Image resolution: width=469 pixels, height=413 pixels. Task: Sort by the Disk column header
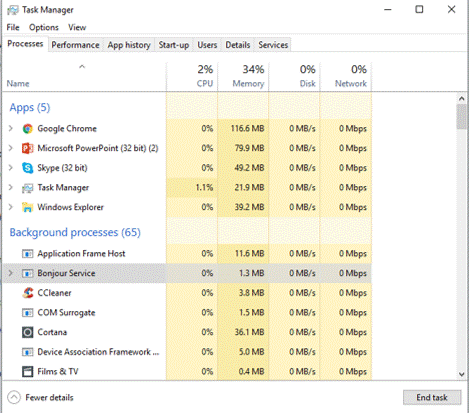(294, 76)
